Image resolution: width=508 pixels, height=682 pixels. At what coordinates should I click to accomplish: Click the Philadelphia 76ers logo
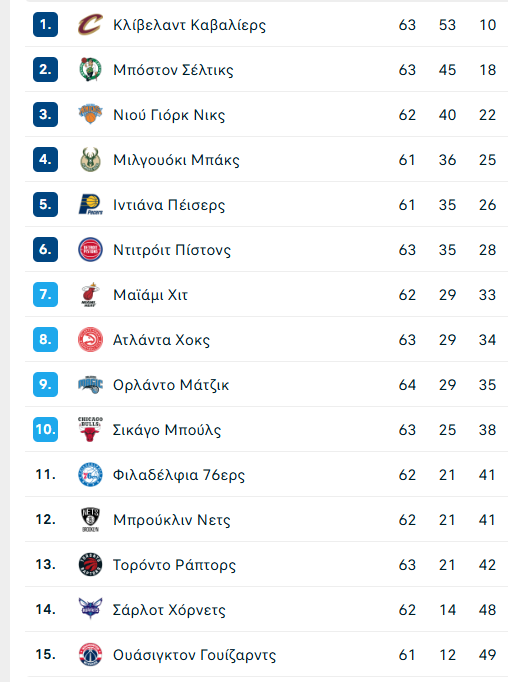pyautogui.click(x=90, y=475)
